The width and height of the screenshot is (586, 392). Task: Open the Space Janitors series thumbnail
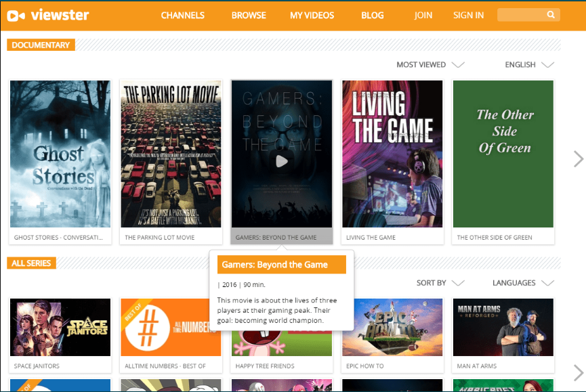click(x=60, y=327)
